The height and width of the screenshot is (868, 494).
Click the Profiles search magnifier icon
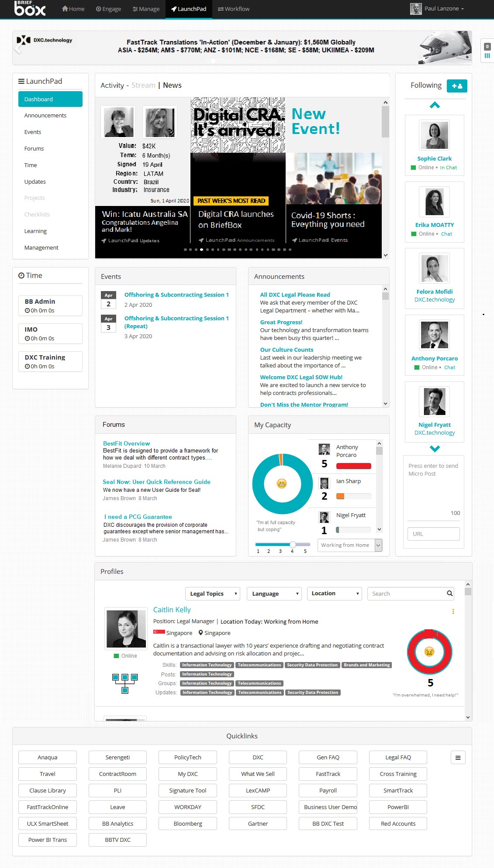click(450, 594)
